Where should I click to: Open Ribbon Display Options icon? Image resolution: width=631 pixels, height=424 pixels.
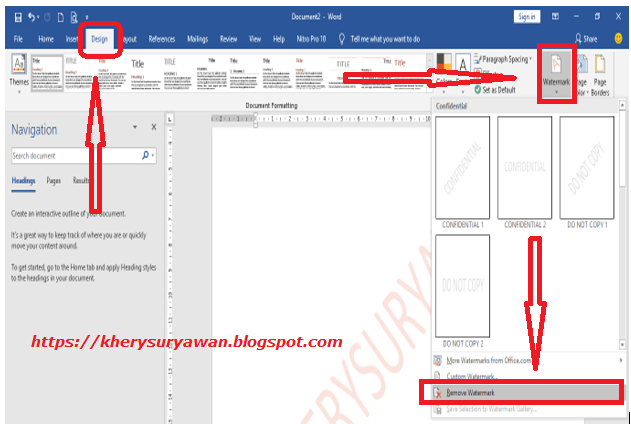(x=555, y=16)
